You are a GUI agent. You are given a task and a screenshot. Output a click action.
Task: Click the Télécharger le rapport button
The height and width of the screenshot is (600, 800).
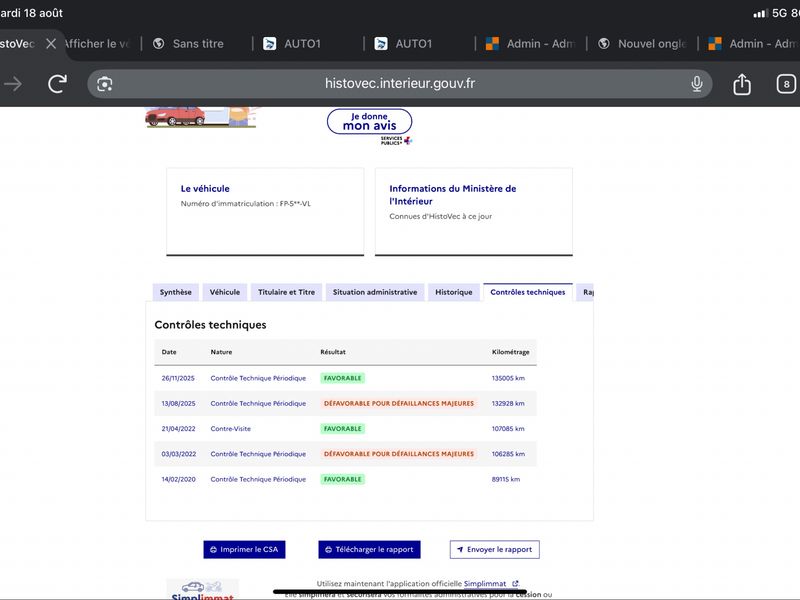[x=369, y=549]
